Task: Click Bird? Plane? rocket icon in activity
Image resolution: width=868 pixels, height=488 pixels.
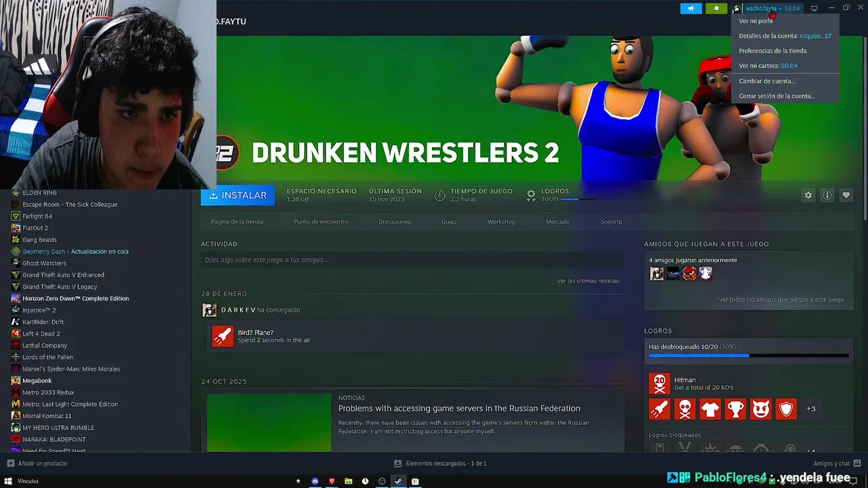Action: tap(222, 336)
